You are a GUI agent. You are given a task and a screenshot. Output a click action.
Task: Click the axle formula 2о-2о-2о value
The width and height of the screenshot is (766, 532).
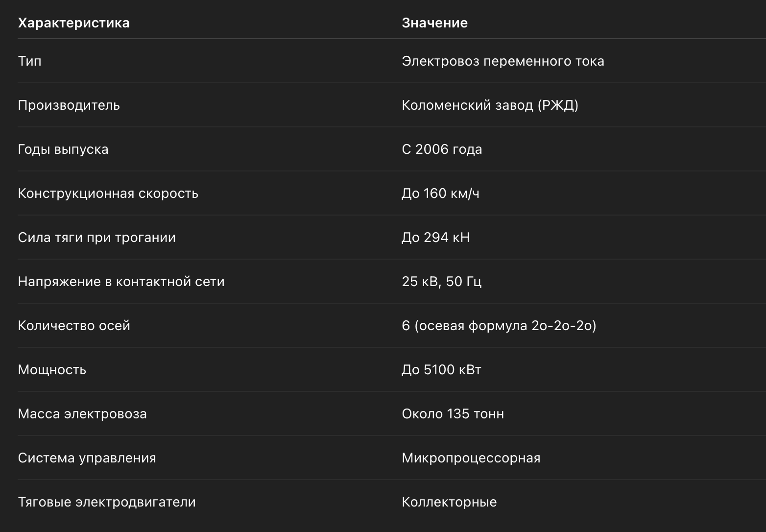point(499,326)
